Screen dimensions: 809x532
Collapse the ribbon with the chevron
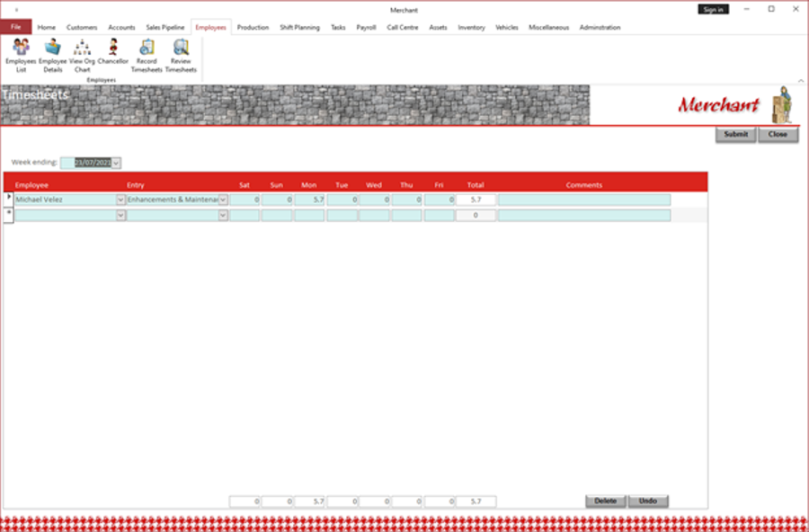coord(801,81)
